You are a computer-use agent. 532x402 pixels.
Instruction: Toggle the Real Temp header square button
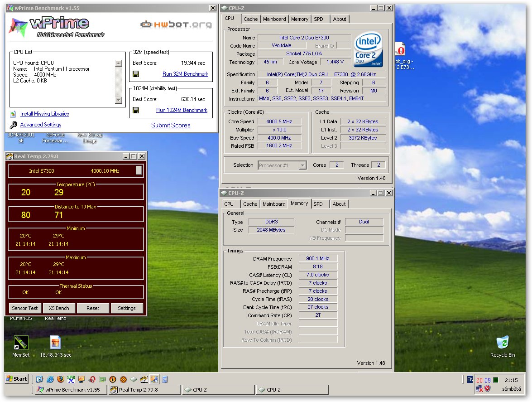click(x=139, y=170)
